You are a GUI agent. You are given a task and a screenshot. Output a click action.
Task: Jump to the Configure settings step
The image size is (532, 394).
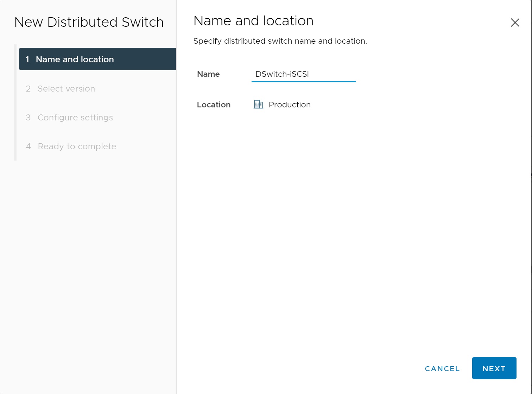pos(75,118)
